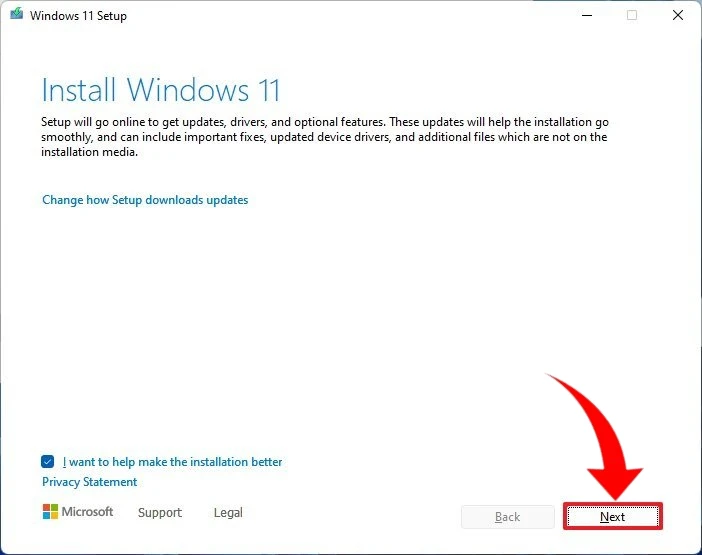
Task: Minimize the Windows 11 Setup window
Action: pos(587,15)
